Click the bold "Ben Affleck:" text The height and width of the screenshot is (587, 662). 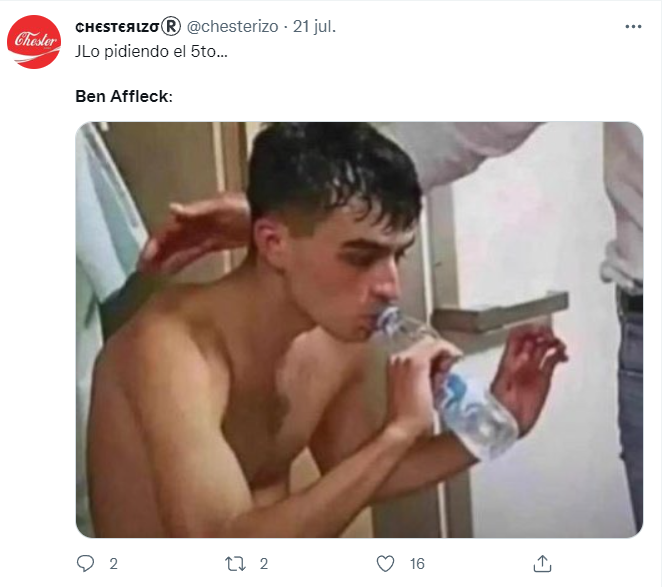coord(124,97)
